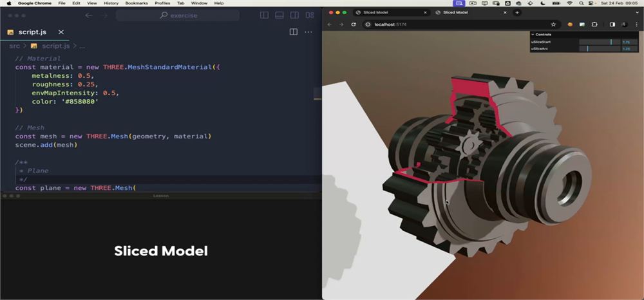
Task: Open the battery status icon
Action: [x=555, y=3]
